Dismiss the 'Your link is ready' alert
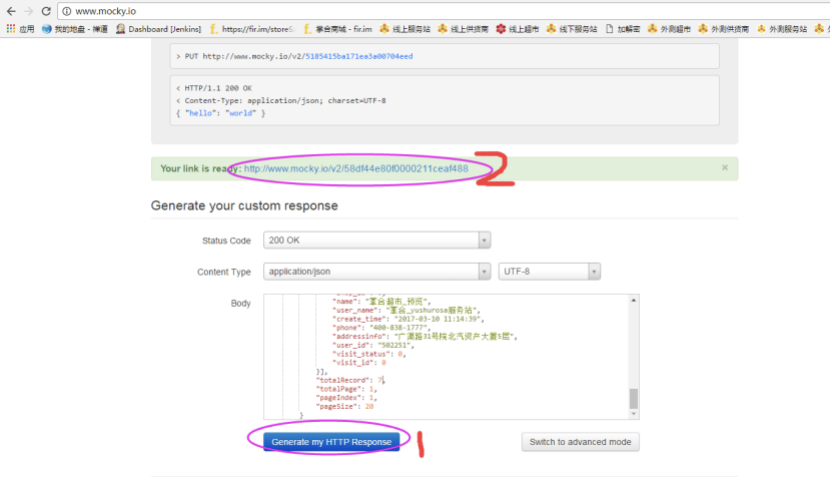The width and height of the screenshot is (832, 480). 724,168
